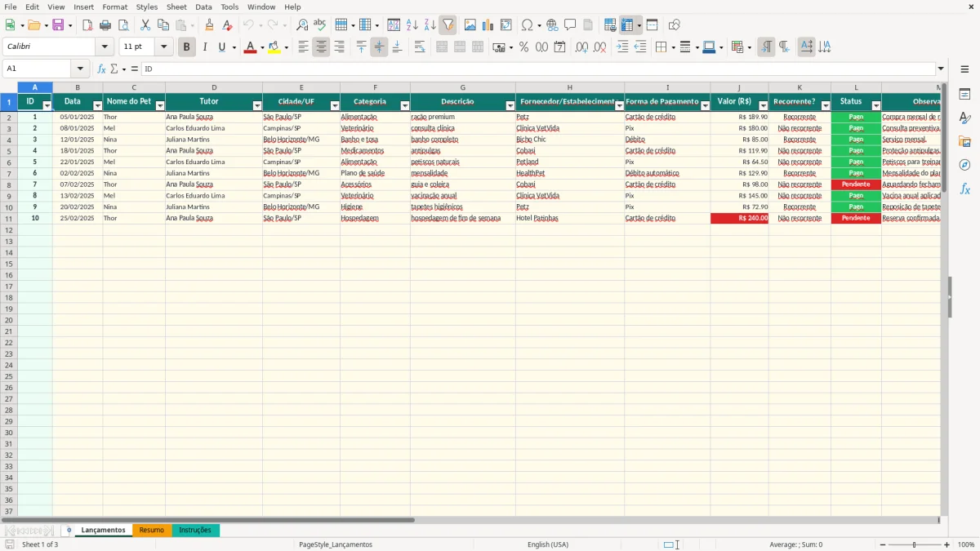Open Tutor column filter dropdown

(x=256, y=106)
